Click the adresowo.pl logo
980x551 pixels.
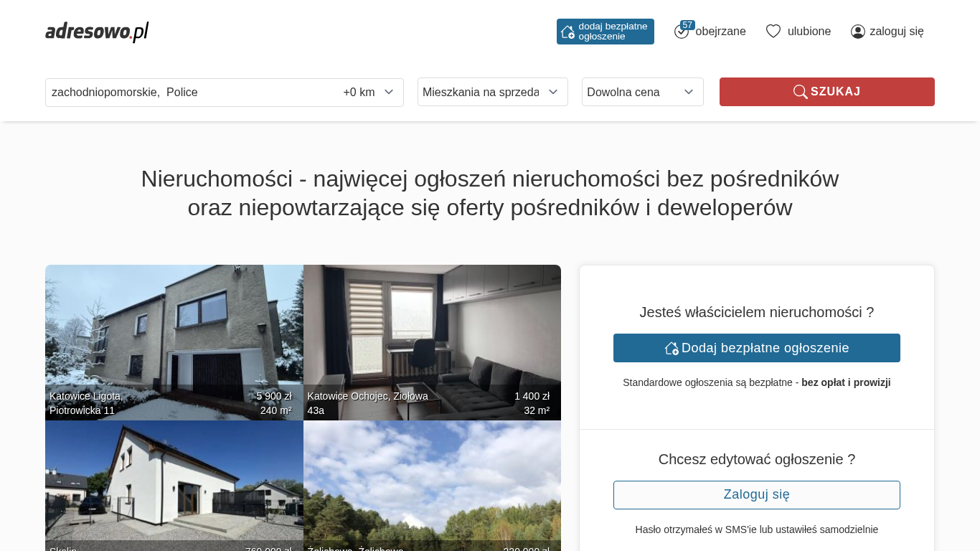point(97,32)
